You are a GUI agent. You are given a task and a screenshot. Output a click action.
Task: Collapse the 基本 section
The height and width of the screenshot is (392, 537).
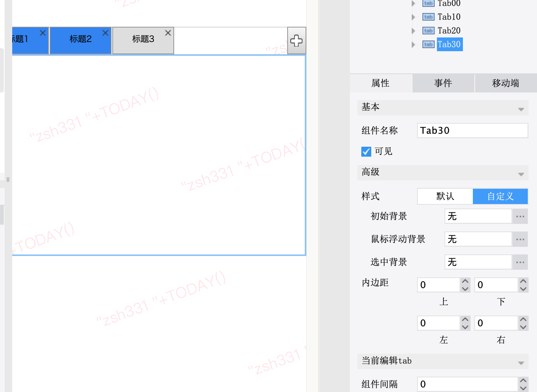[x=521, y=109]
